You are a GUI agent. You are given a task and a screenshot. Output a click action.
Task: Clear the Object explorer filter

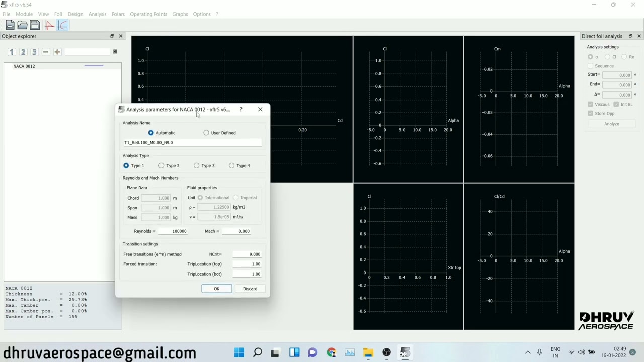point(115,52)
